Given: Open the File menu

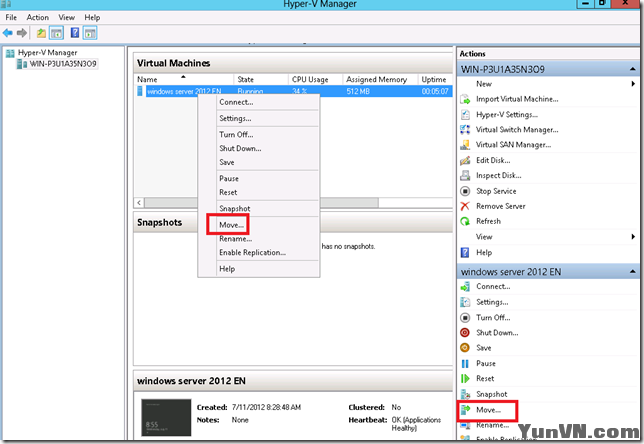Looking at the screenshot, I should pos(11,17).
